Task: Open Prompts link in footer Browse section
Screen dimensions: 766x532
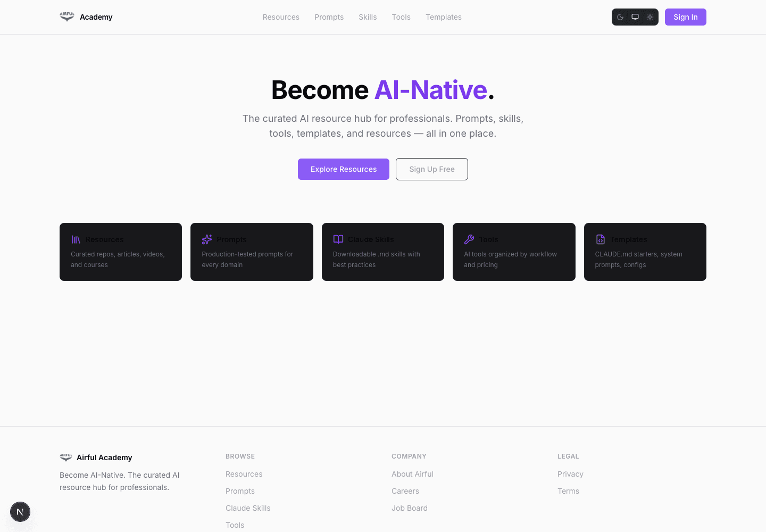Action: pyautogui.click(x=240, y=491)
